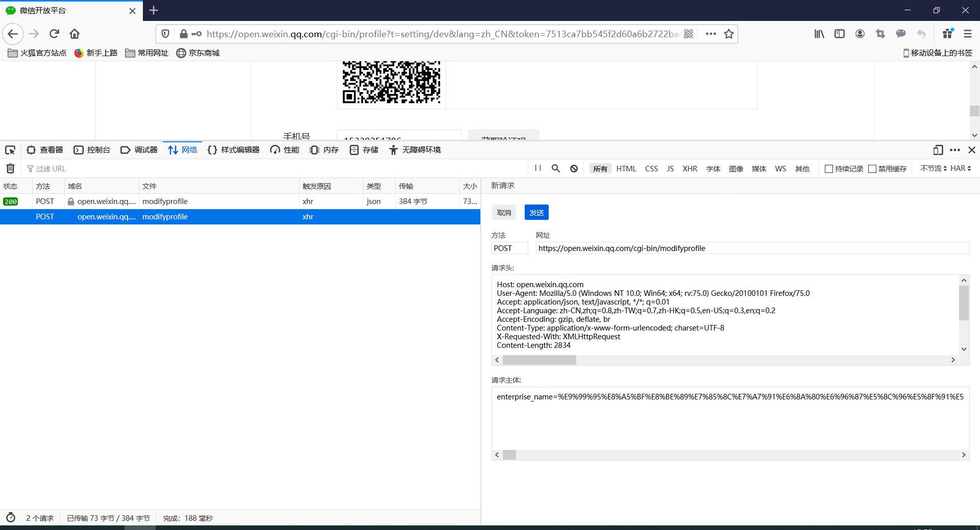Toggle responsive design mode
The image size is (980, 530).
(x=938, y=150)
